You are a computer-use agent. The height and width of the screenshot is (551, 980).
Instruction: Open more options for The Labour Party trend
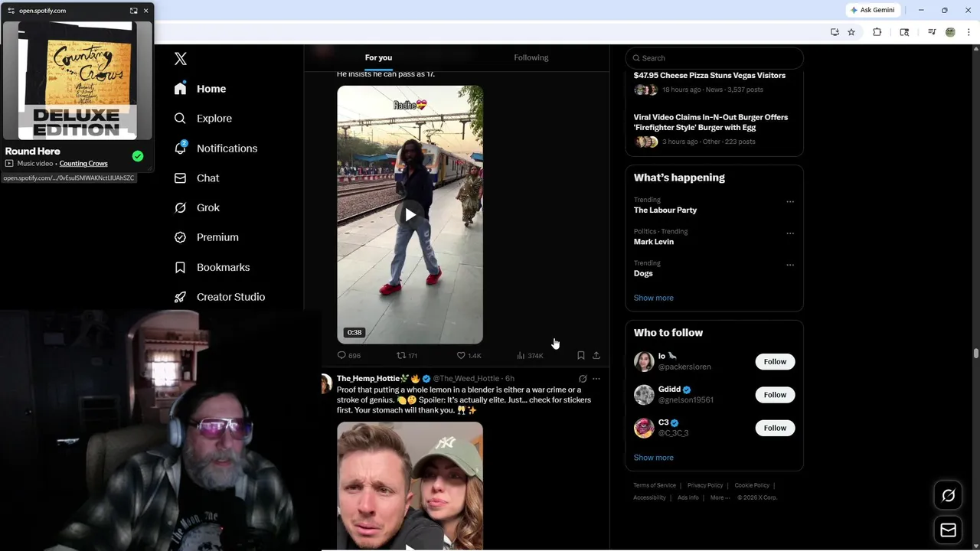click(x=790, y=202)
